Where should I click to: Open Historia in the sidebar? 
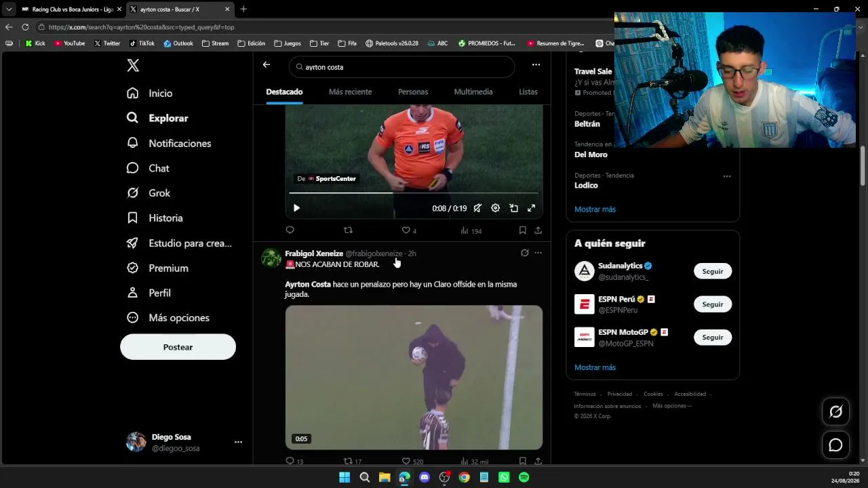155,218
